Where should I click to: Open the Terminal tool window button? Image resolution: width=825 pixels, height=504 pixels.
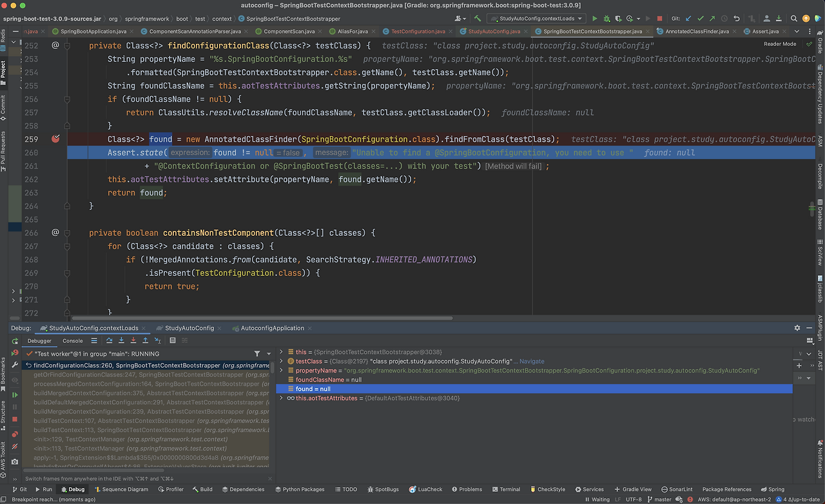coord(505,489)
